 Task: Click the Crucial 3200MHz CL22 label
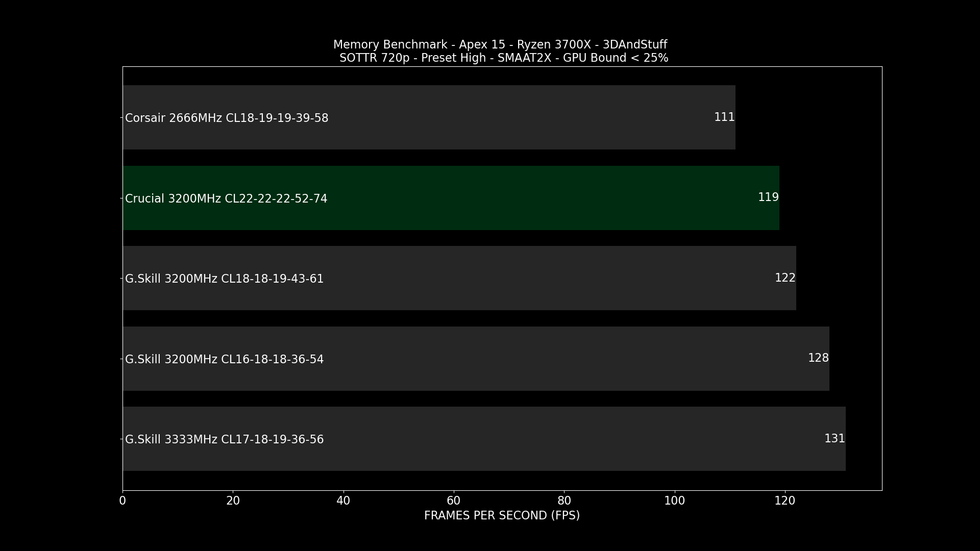226,198
